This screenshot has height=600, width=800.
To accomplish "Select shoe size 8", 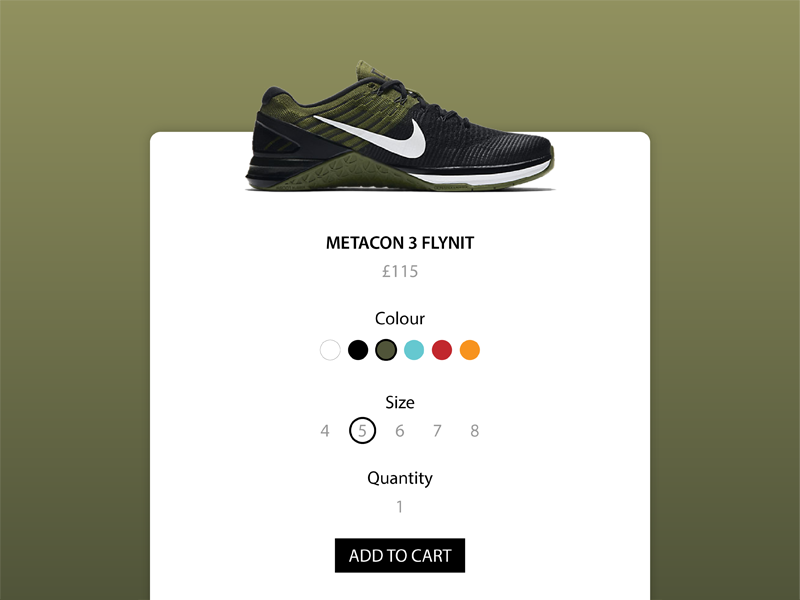I will pyautogui.click(x=474, y=431).
